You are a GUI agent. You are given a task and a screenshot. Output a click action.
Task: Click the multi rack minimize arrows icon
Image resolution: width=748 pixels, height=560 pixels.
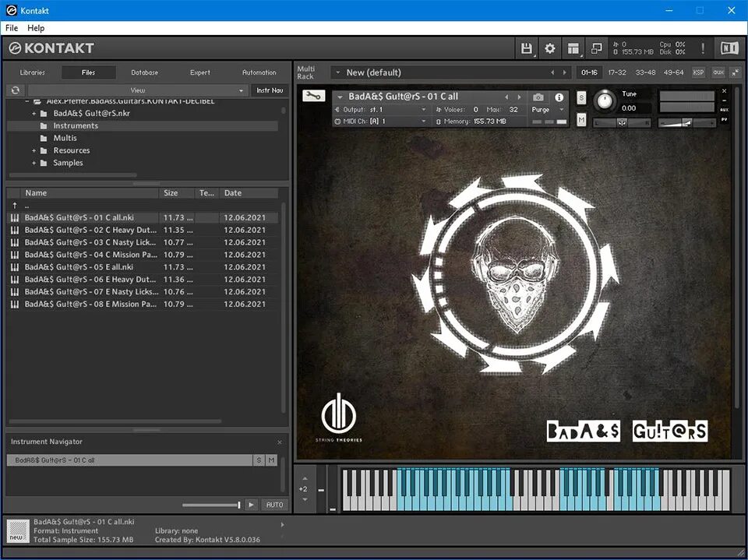(735, 72)
